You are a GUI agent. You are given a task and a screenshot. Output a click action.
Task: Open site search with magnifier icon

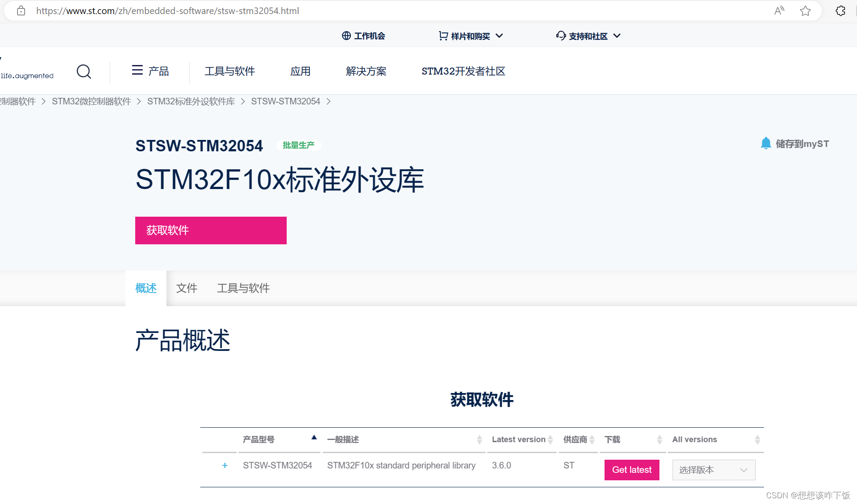tap(84, 71)
